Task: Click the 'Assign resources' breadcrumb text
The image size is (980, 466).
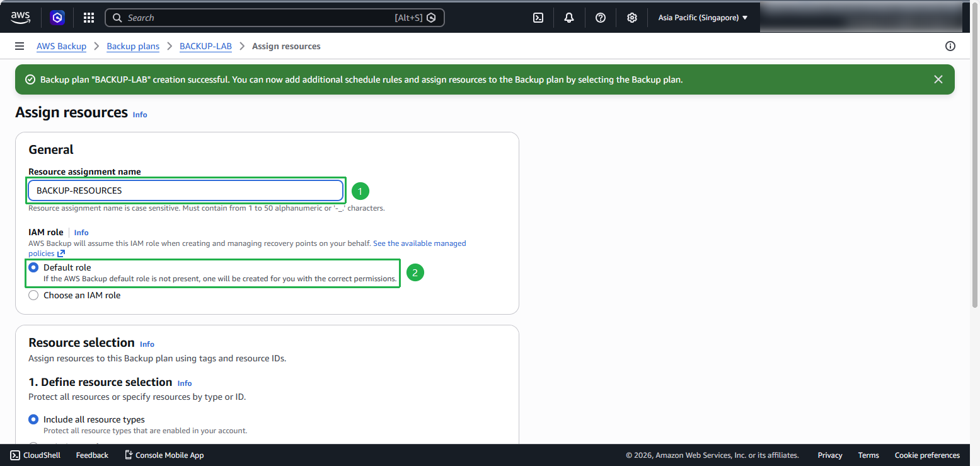Action: (286, 46)
